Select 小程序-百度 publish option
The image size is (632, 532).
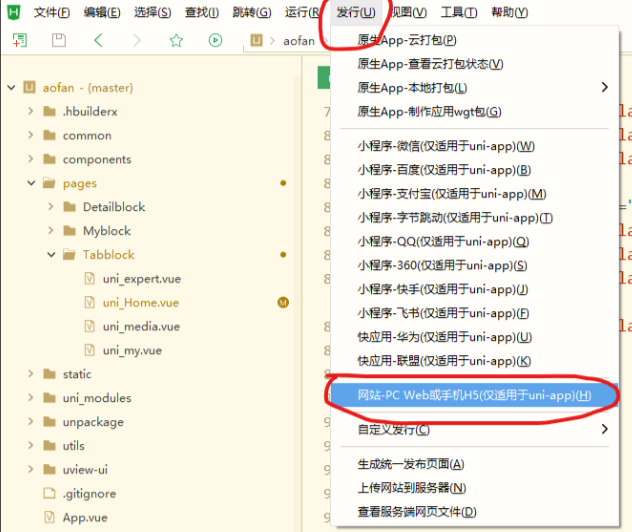coord(474,170)
